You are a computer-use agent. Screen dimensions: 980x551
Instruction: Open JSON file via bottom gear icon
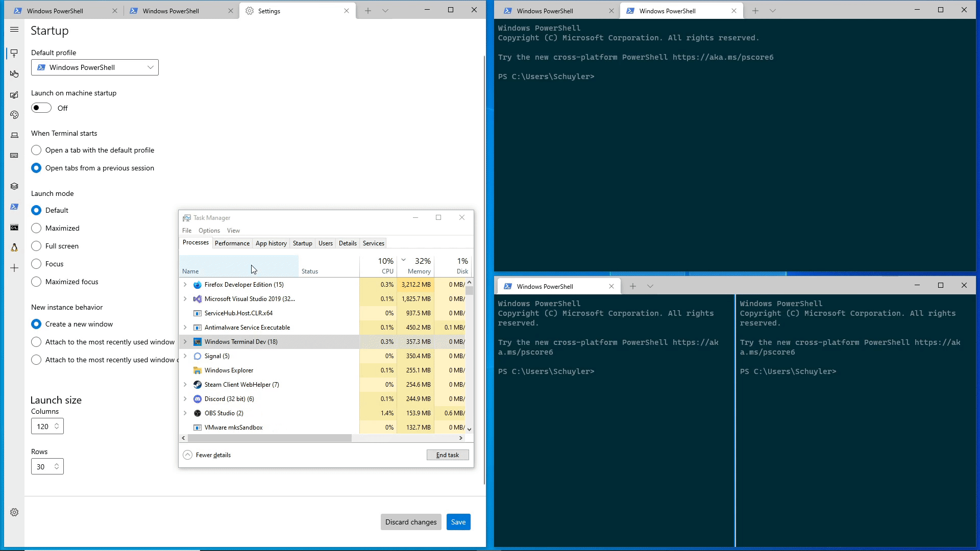pyautogui.click(x=14, y=512)
